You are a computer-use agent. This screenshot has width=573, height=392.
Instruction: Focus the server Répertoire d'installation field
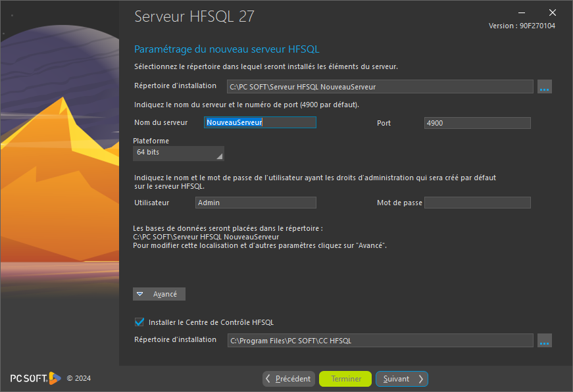click(x=380, y=87)
